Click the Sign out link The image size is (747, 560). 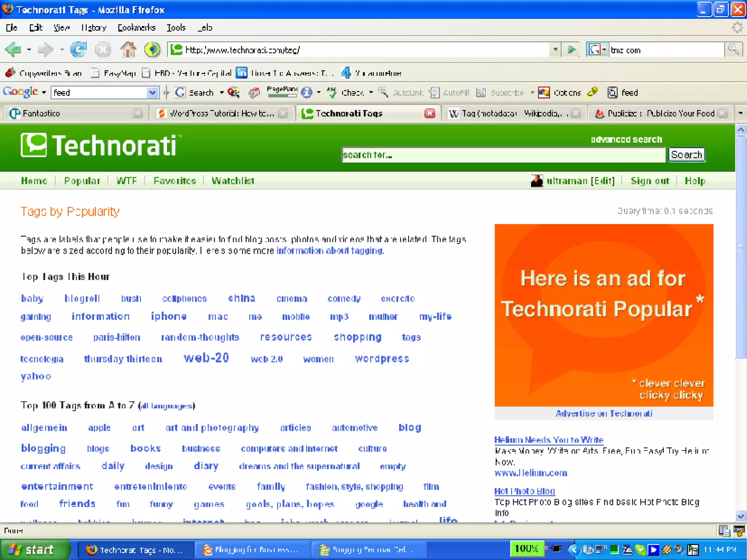click(650, 181)
